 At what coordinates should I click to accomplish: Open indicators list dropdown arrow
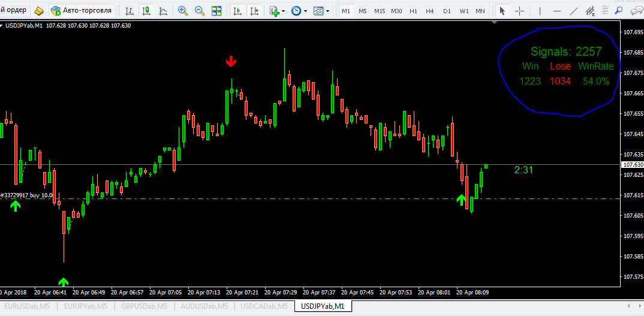(x=284, y=11)
